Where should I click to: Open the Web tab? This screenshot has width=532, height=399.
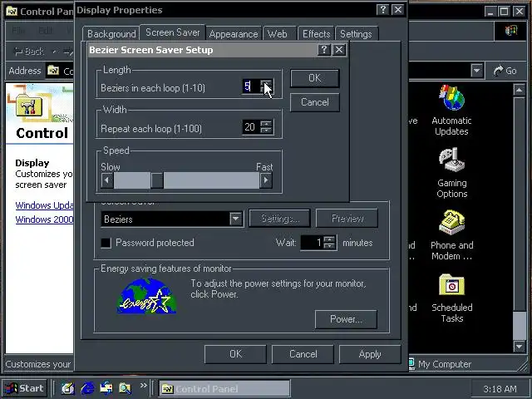coord(277,34)
